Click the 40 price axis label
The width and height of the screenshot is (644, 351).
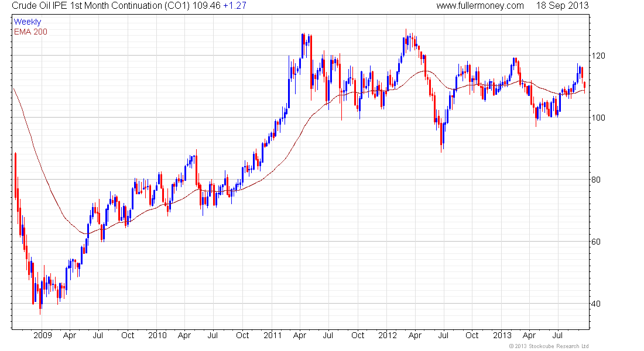595,304
